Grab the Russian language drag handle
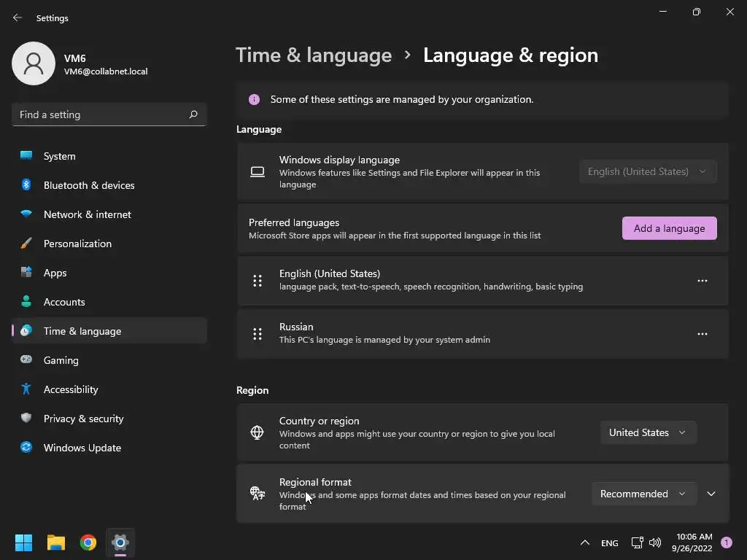This screenshot has width=747, height=560. tap(258, 334)
